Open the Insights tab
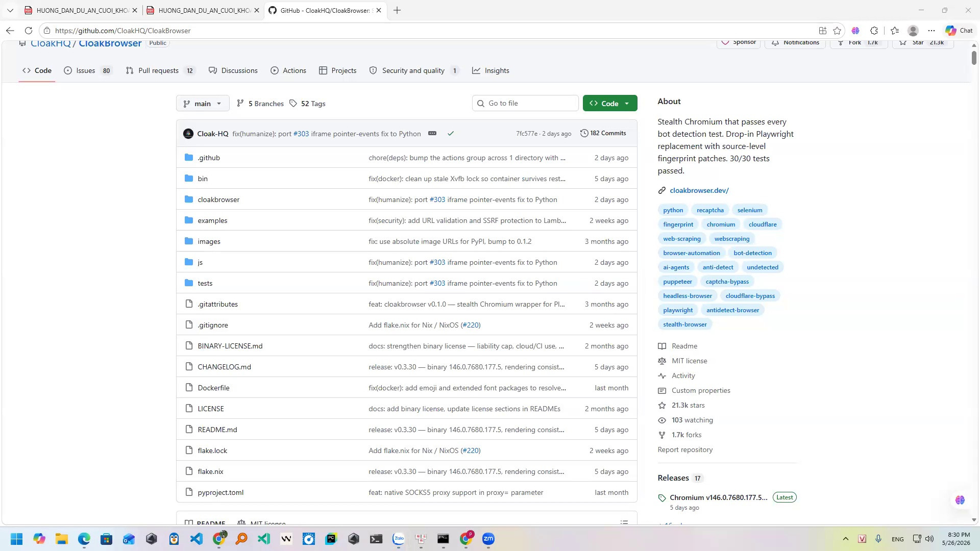The image size is (980, 551). [491, 70]
